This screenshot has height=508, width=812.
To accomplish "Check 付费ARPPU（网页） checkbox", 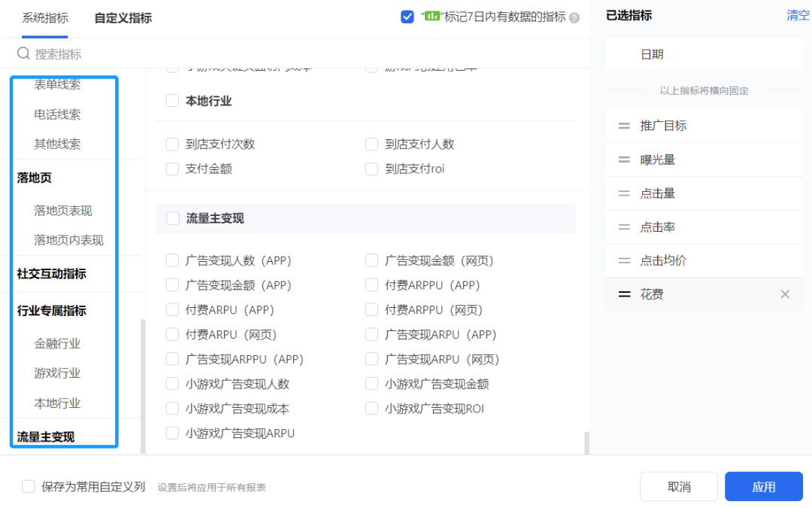I will (x=371, y=310).
